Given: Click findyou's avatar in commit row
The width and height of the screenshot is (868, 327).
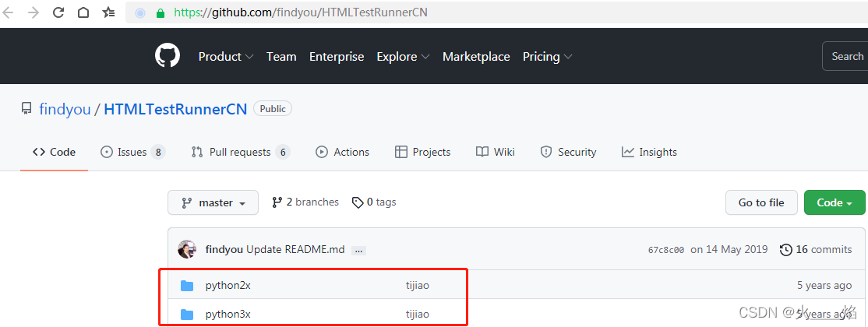Looking at the screenshot, I should coord(187,250).
